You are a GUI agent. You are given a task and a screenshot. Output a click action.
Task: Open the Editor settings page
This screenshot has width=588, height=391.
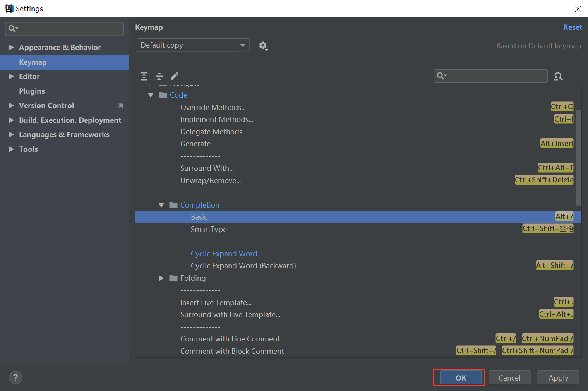(29, 76)
